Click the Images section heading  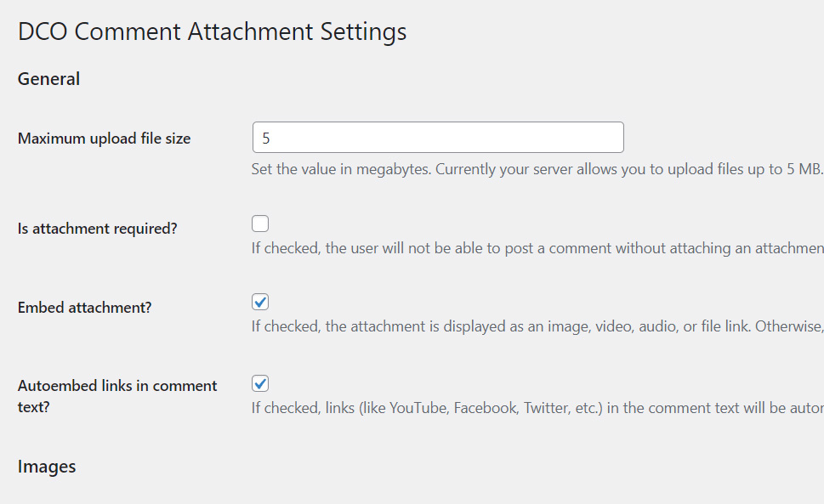[x=47, y=467]
